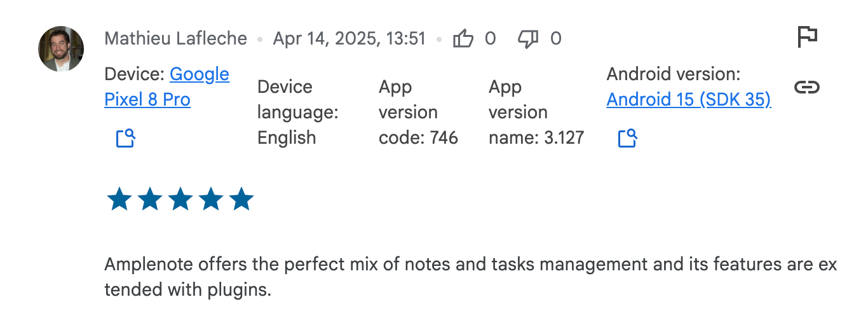The image size is (868, 332).
Task: Click search icon below Google Pixel 8 Pro
Action: click(126, 138)
